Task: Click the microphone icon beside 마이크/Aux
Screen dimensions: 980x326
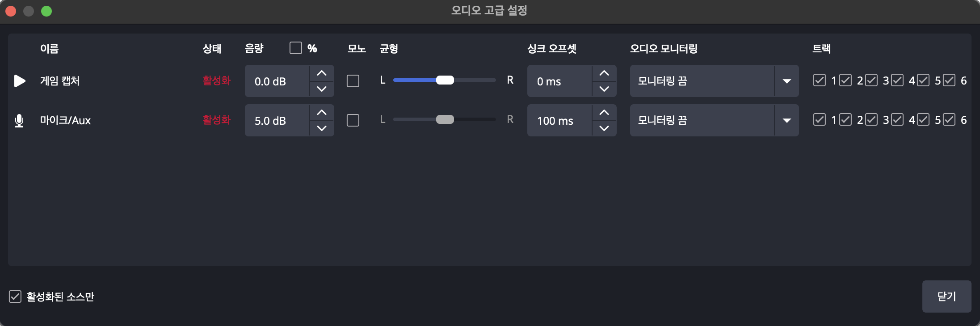Action: point(19,120)
